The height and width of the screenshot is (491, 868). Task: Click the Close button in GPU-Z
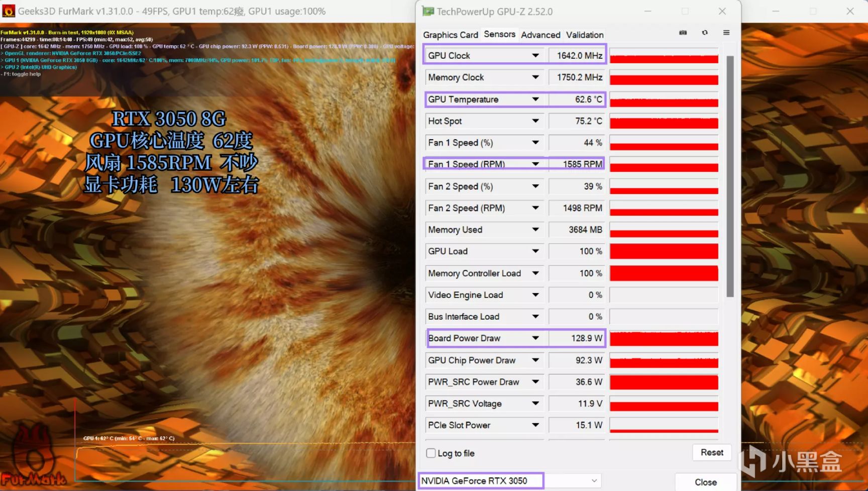point(705,482)
